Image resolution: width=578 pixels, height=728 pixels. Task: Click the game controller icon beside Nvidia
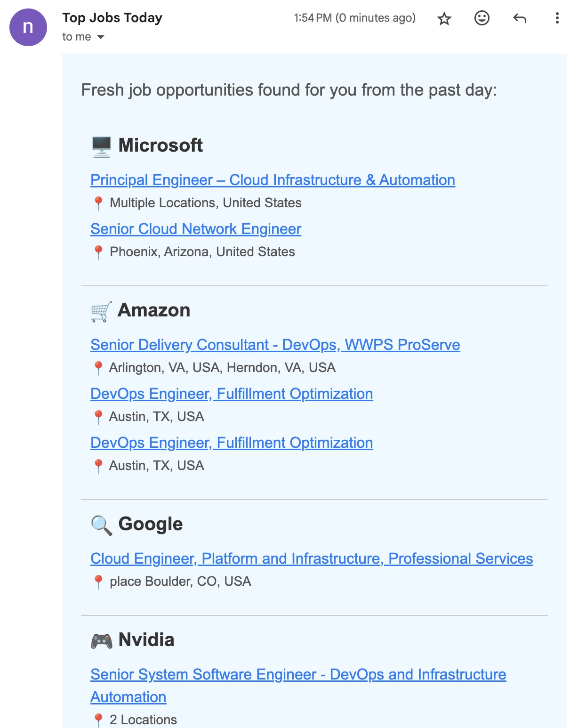[101, 640]
